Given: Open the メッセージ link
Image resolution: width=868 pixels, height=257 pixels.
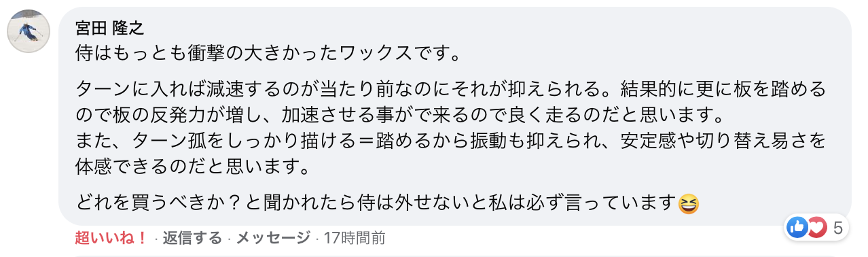Looking at the screenshot, I should point(273,238).
